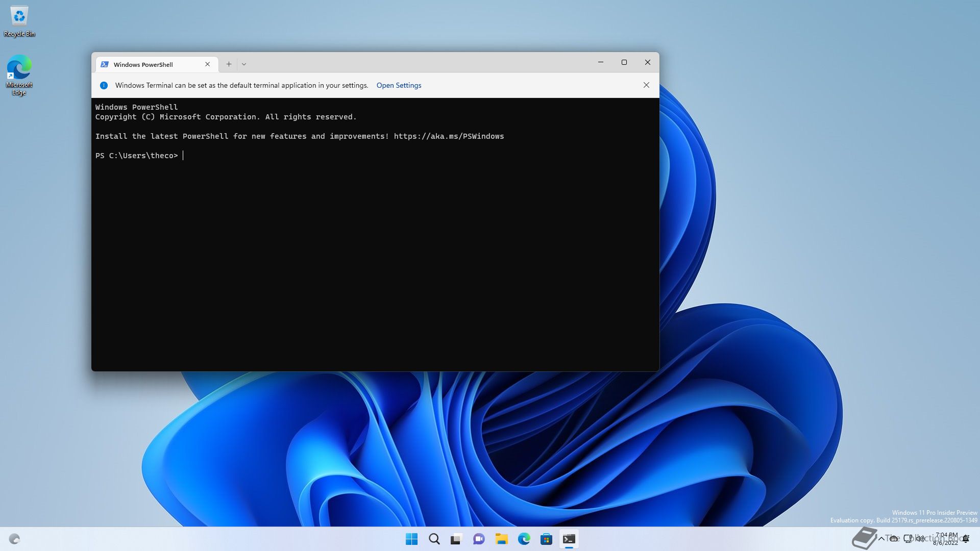
Task: Open Microsoft Store from the taskbar
Action: pos(546,539)
